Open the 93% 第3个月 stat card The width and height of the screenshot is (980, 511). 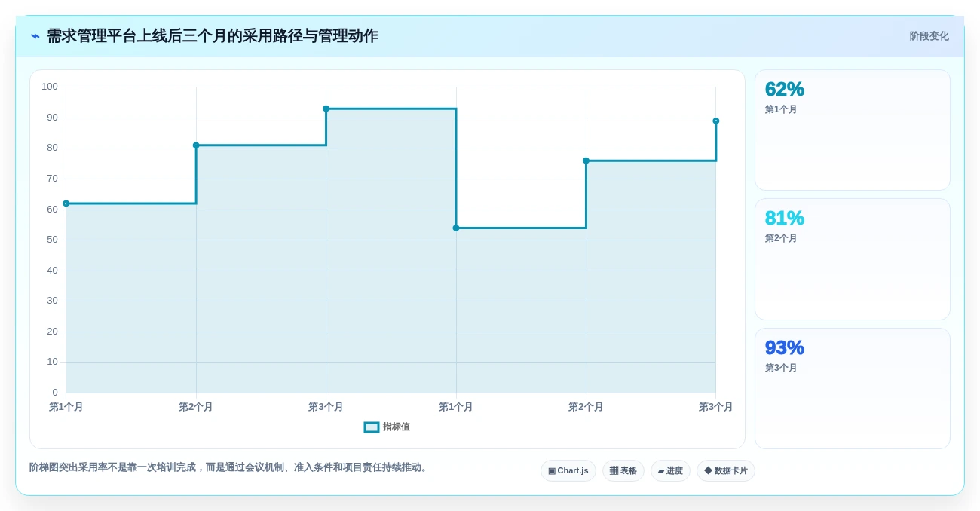coord(853,389)
